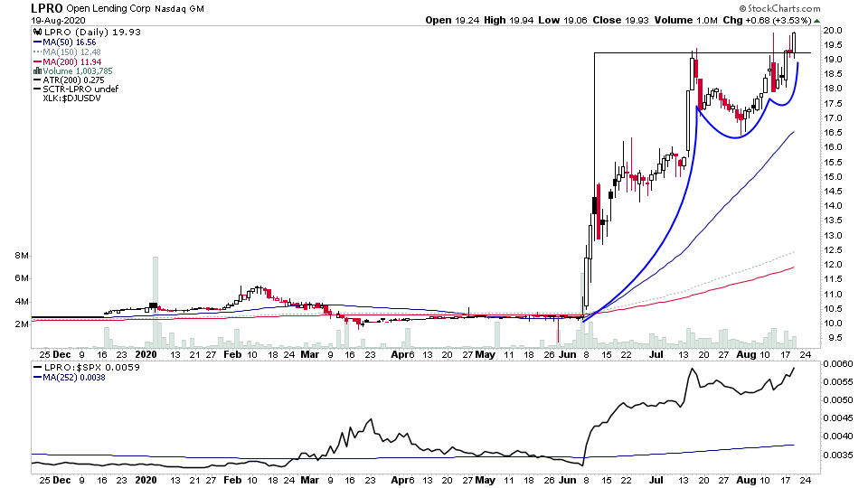Click the blue line swatch beside MA(252)
This screenshot has height=488, width=868.
point(38,378)
